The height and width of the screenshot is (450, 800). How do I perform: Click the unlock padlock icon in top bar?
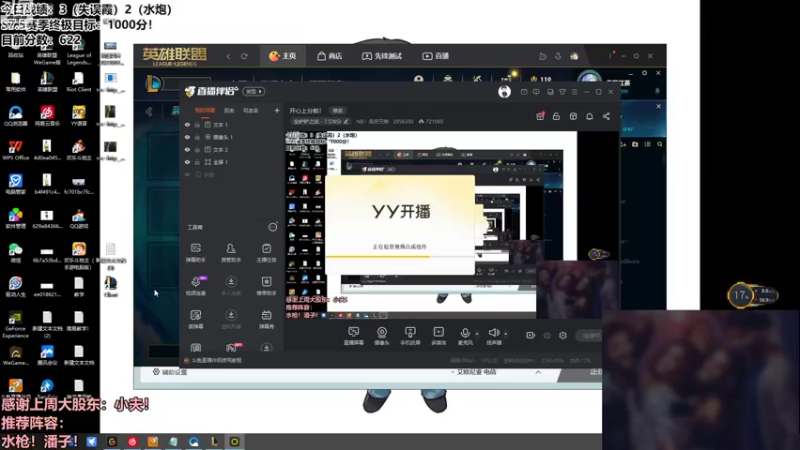click(x=556, y=116)
